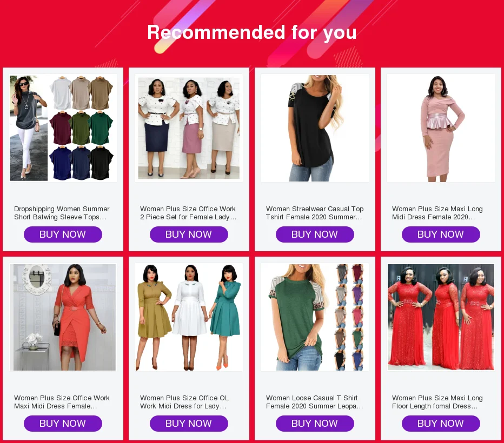Screen dimensions: 504x443
Task: Open the Women Streetwear Casual Top Tshirt title
Action: (x=315, y=213)
